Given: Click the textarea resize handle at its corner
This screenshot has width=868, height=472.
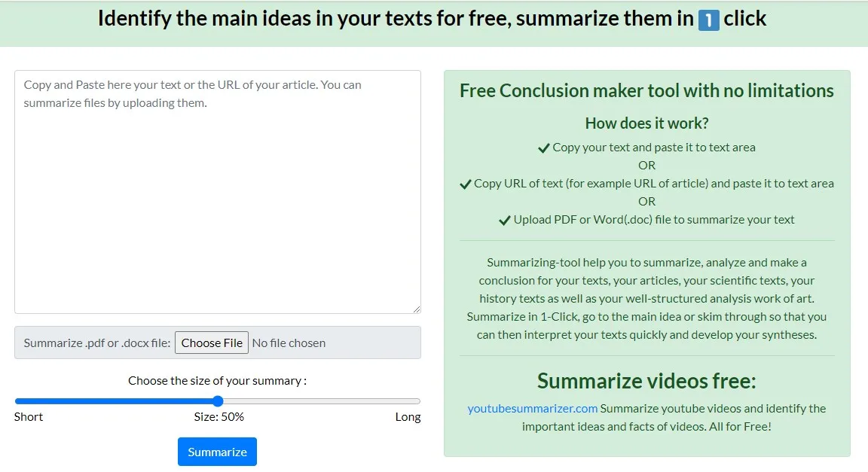Looking at the screenshot, I should (x=416, y=308).
